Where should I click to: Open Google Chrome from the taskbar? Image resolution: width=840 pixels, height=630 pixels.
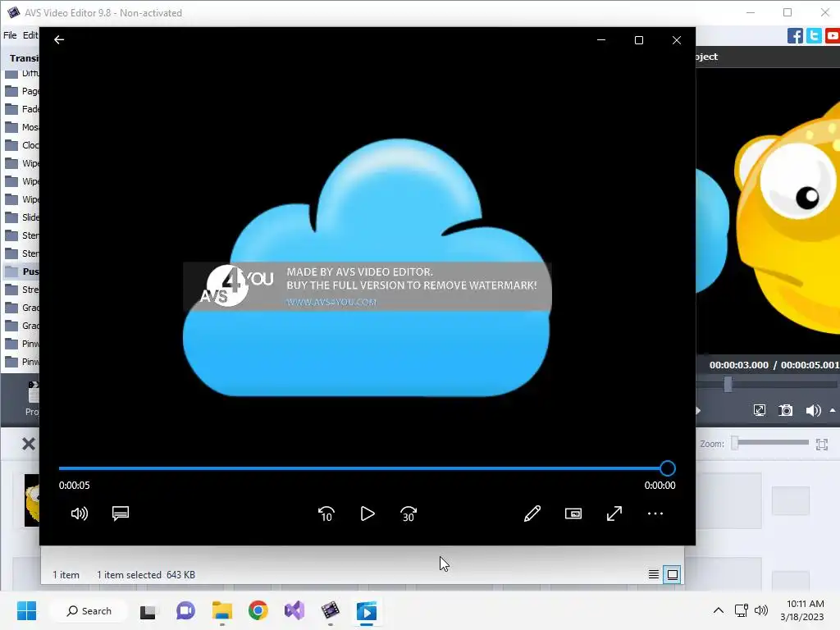click(x=258, y=610)
